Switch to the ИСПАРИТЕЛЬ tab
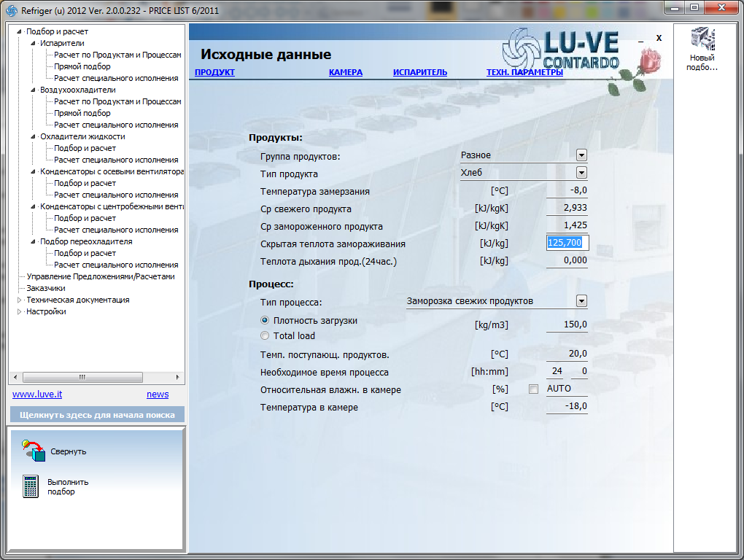The width and height of the screenshot is (744, 560). coord(420,72)
